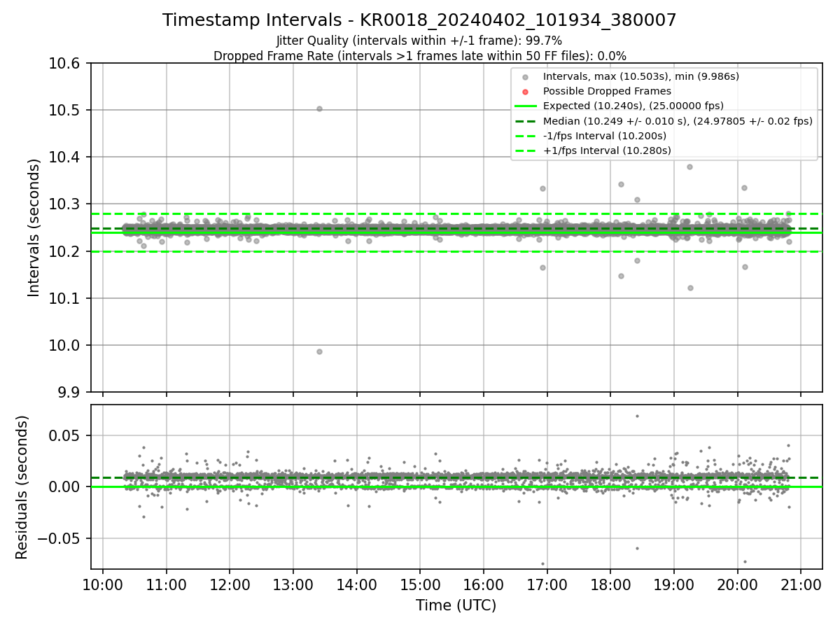Click legend entry Median (10.249 +/- 0.010 s)
The height and width of the screenshot is (630, 840).
coord(678,120)
